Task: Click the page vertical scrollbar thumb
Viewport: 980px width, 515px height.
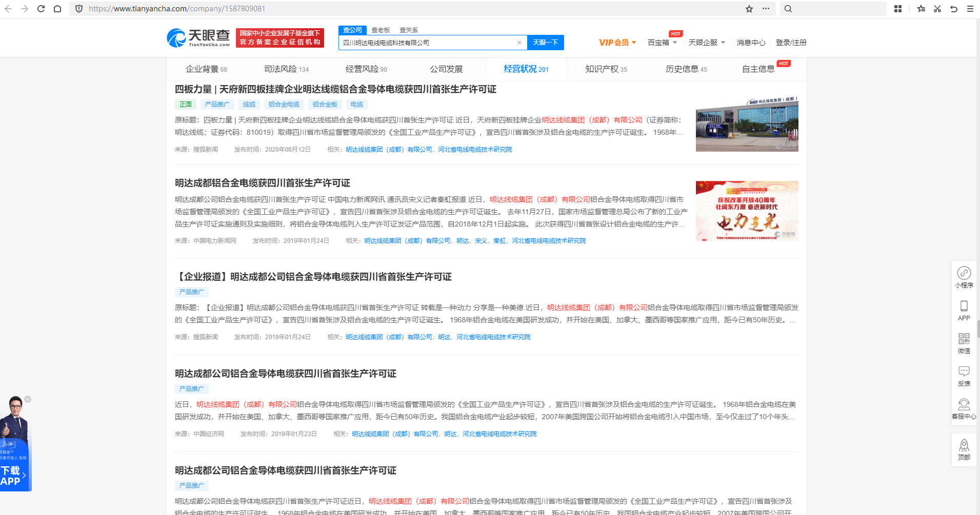Action: [978, 329]
